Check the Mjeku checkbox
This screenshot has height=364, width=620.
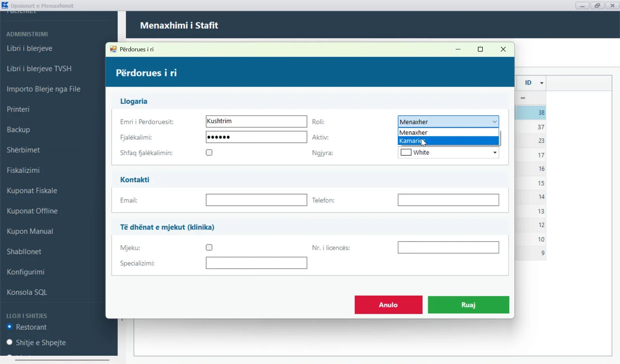[x=209, y=247]
